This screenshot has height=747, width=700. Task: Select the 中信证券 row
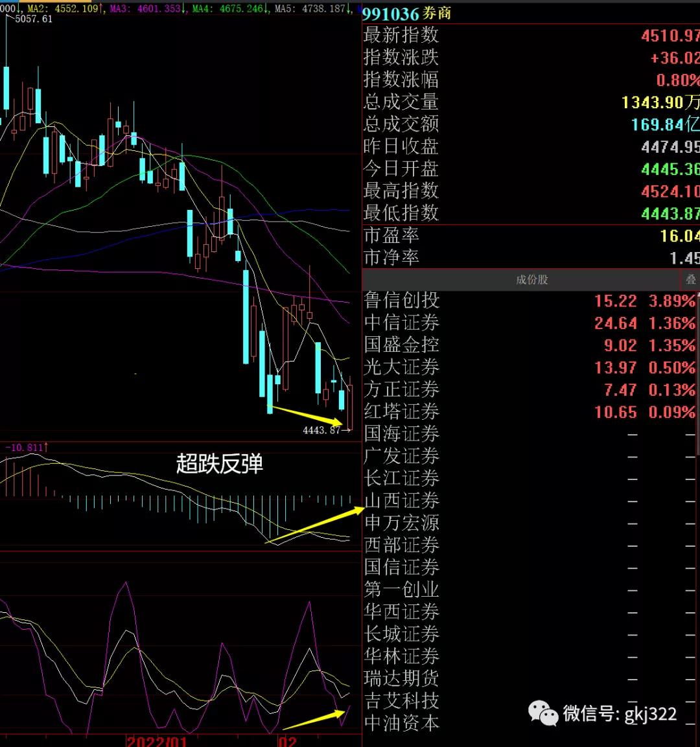point(402,323)
